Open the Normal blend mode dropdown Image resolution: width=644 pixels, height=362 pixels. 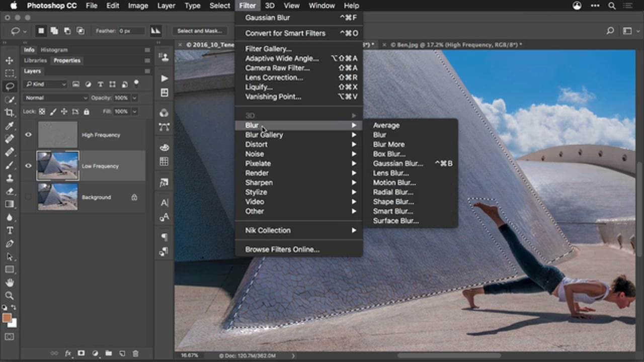click(56, 98)
